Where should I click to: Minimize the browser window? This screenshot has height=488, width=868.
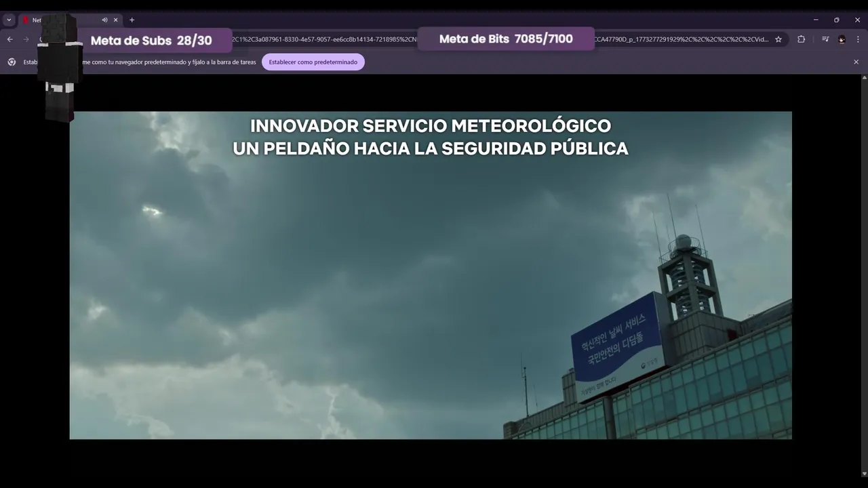pyautogui.click(x=816, y=20)
